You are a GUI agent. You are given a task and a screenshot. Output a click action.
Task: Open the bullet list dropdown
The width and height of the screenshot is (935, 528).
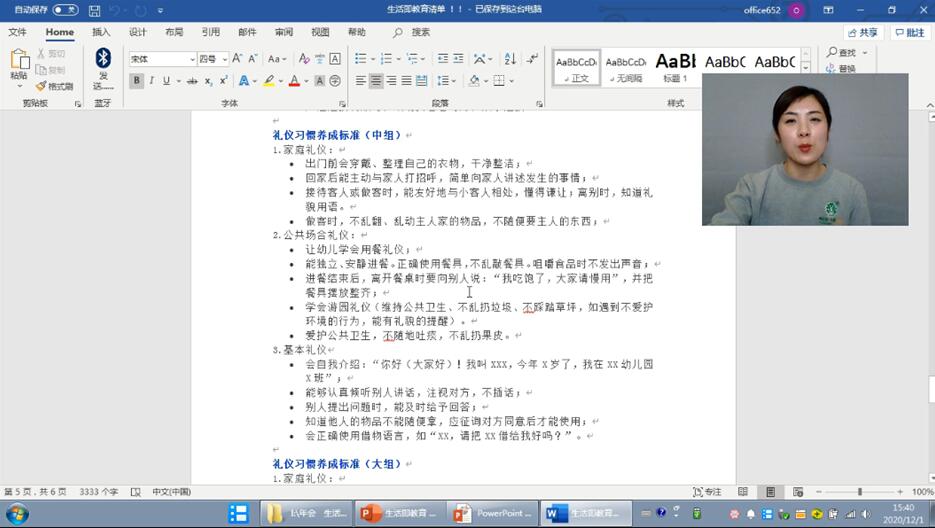[373, 58]
